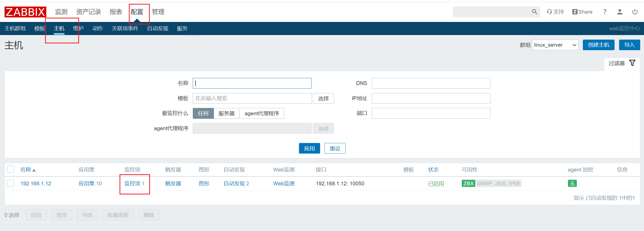Open 图形 link for the host

(x=204, y=184)
